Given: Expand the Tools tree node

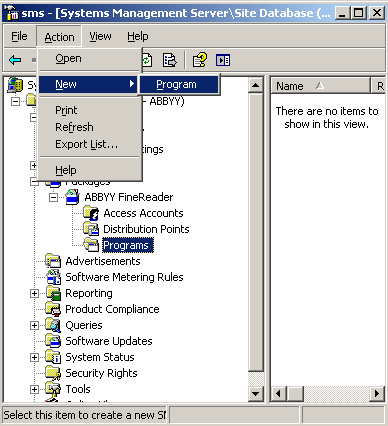Looking at the screenshot, I should [x=34, y=389].
